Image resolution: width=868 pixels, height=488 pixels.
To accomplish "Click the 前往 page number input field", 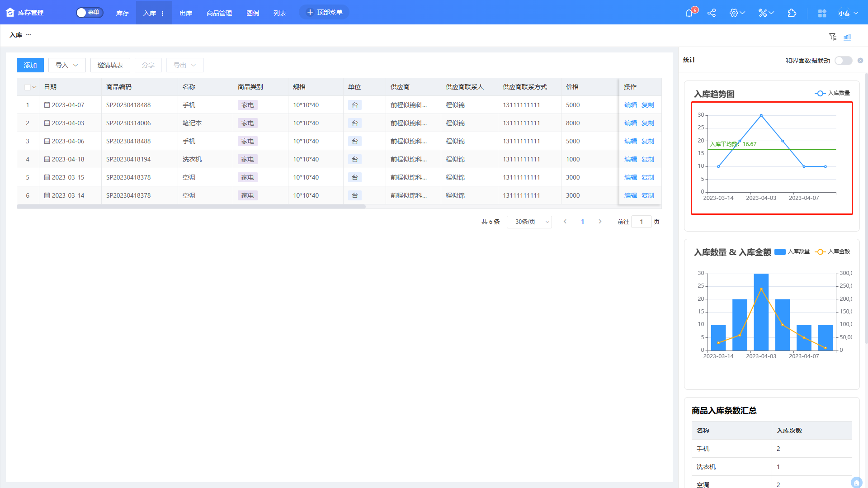I will (x=641, y=222).
